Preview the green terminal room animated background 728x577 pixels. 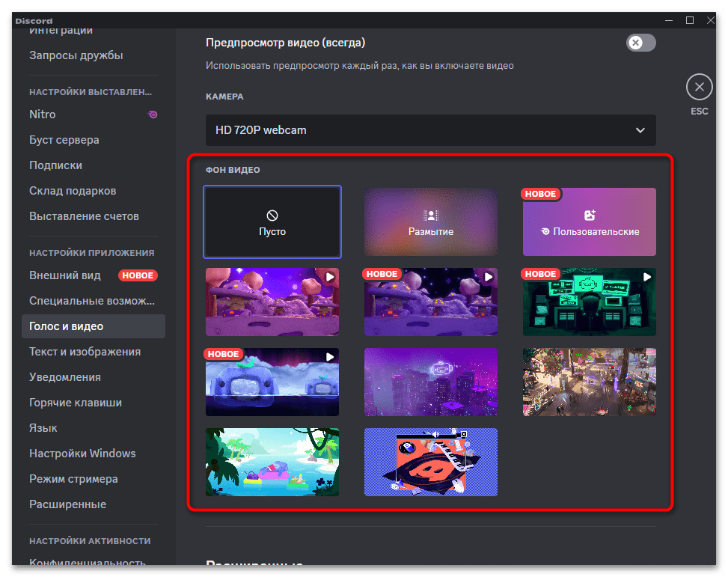[646, 276]
